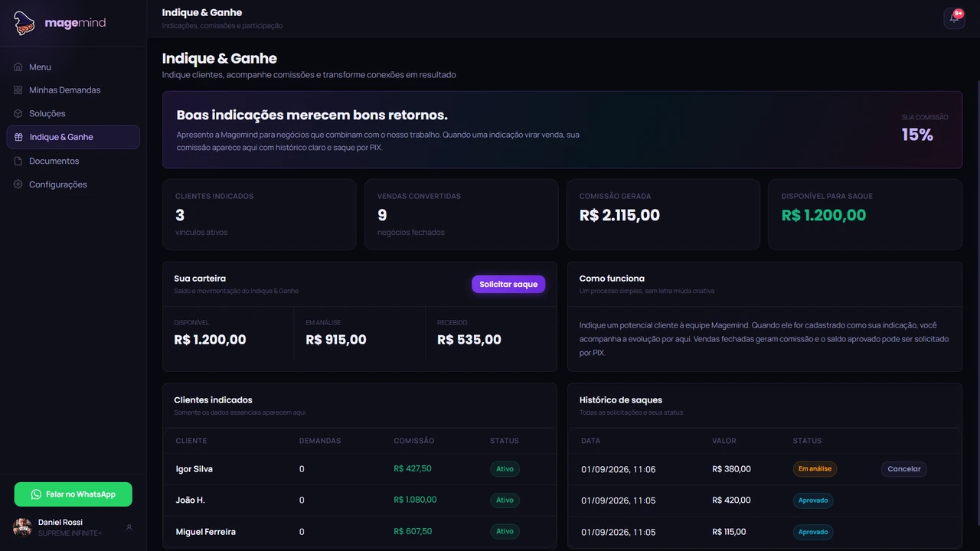
Task: Click the gear icon beside Configurações
Action: [x=18, y=184]
